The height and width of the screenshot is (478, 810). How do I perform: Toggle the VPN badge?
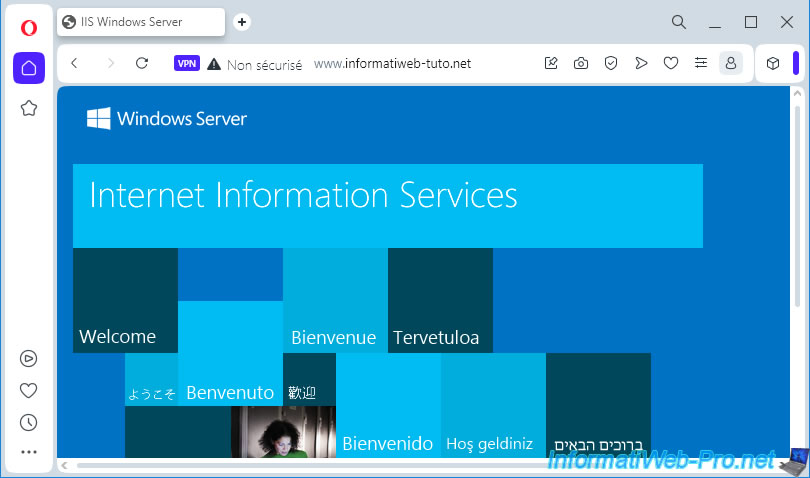186,63
